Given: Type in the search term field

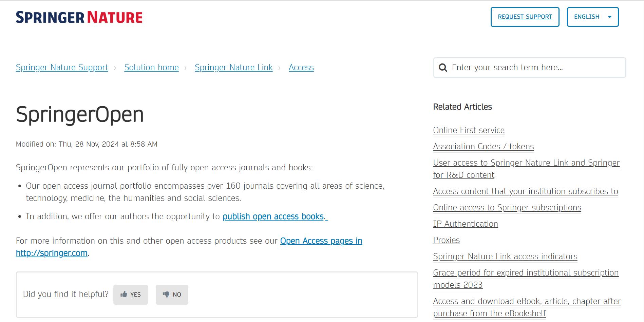Looking at the screenshot, I should tap(536, 68).
